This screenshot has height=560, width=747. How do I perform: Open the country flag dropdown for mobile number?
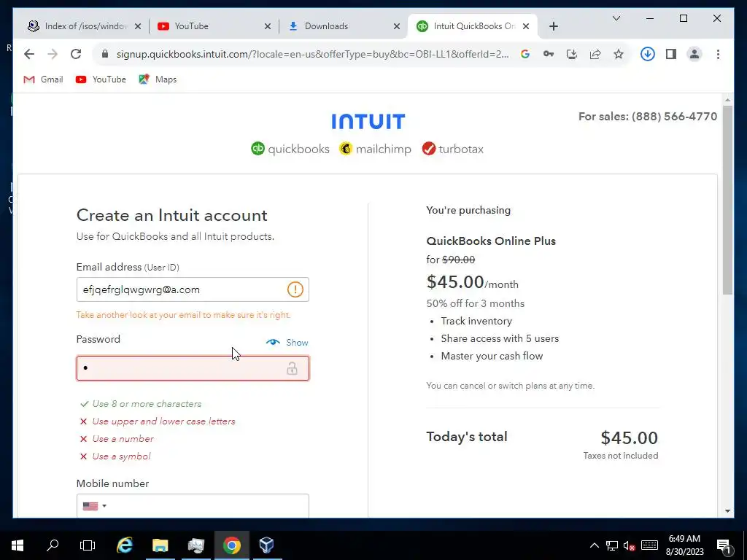[x=94, y=506]
